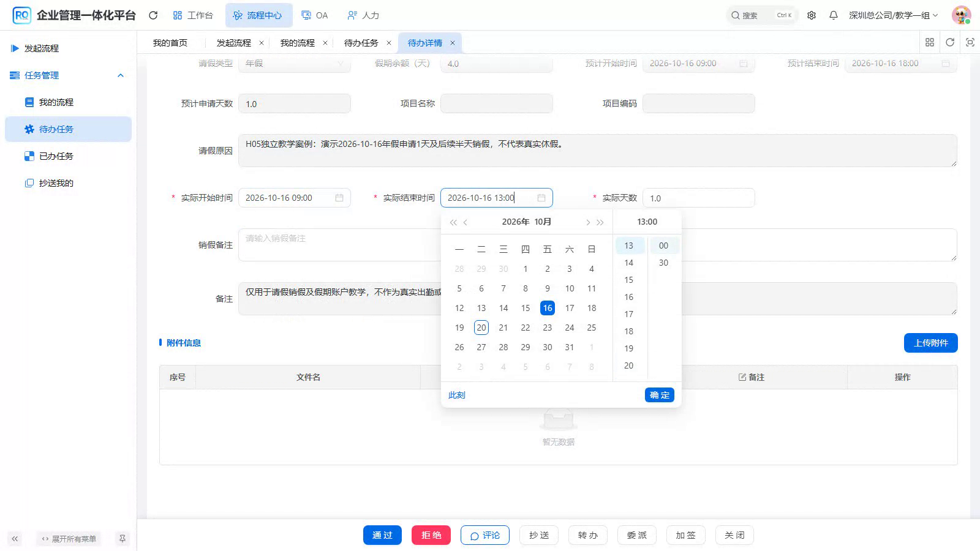Go to previous year in calendar
Viewport: 980px width, 551px height.
(453, 222)
